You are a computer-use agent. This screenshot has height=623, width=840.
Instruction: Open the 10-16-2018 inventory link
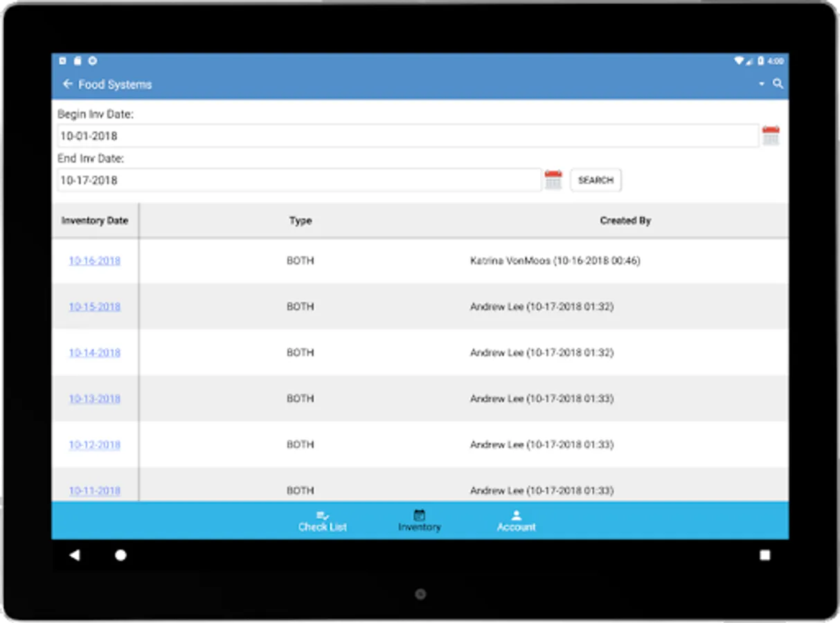95,261
